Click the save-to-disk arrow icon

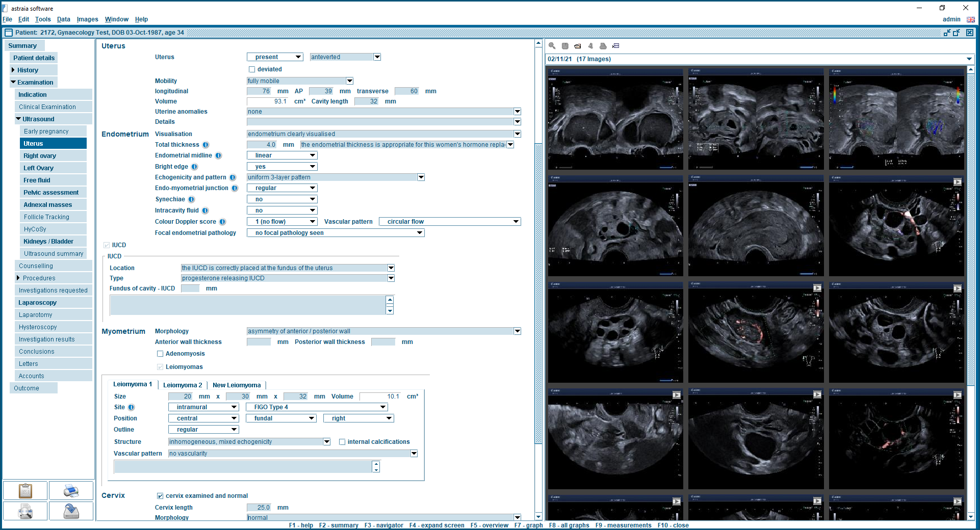[x=71, y=511]
